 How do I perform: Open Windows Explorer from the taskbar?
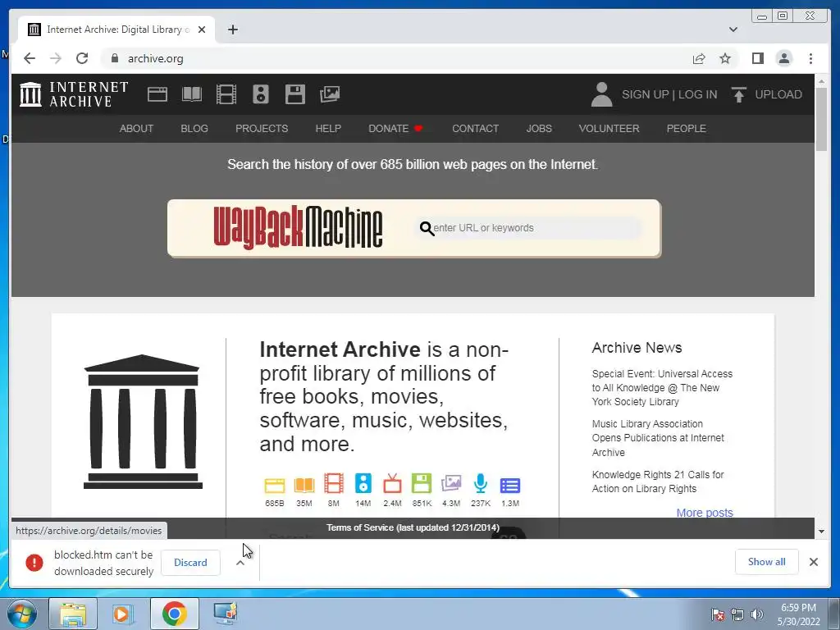pos(73,614)
